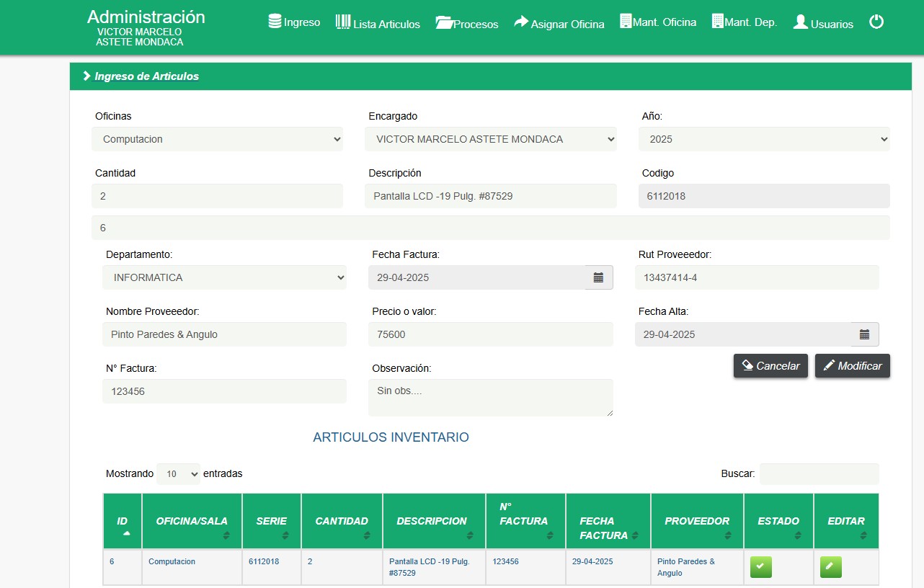Click the Nombre Proveedor input field

(224, 334)
